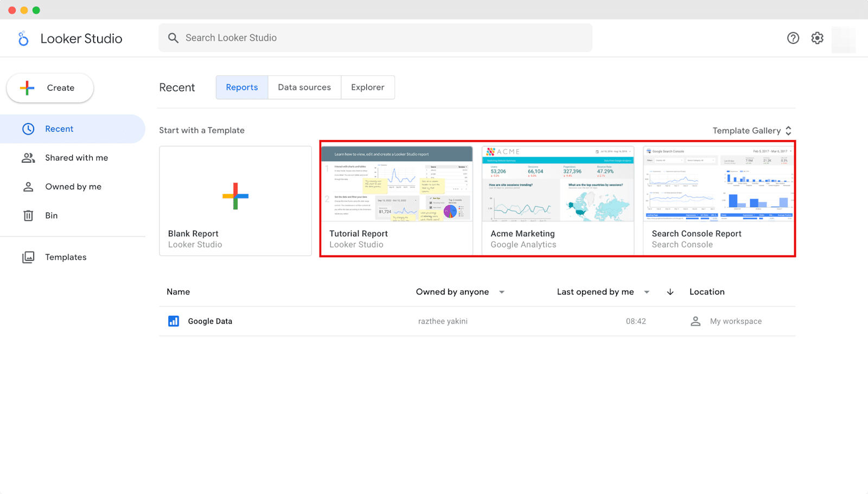Switch to the Data sources tab
The image size is (868, 494).
tap(304, 87)
